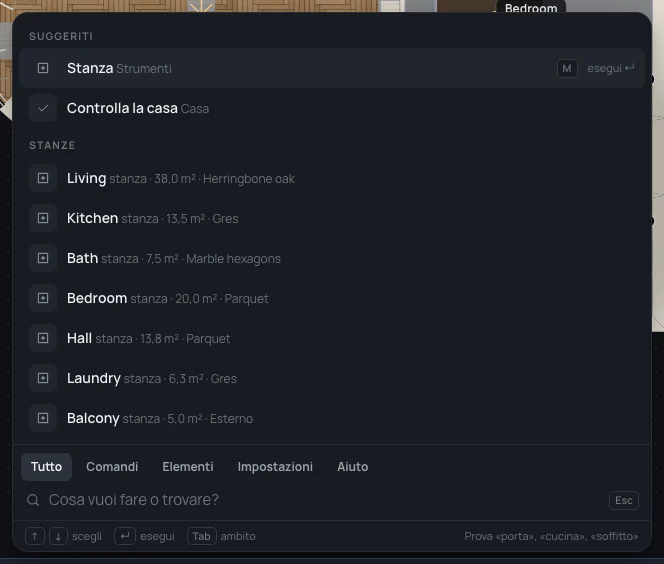Run the Controlla la casa command
This screenshot has height=564, width=664.
332,108
